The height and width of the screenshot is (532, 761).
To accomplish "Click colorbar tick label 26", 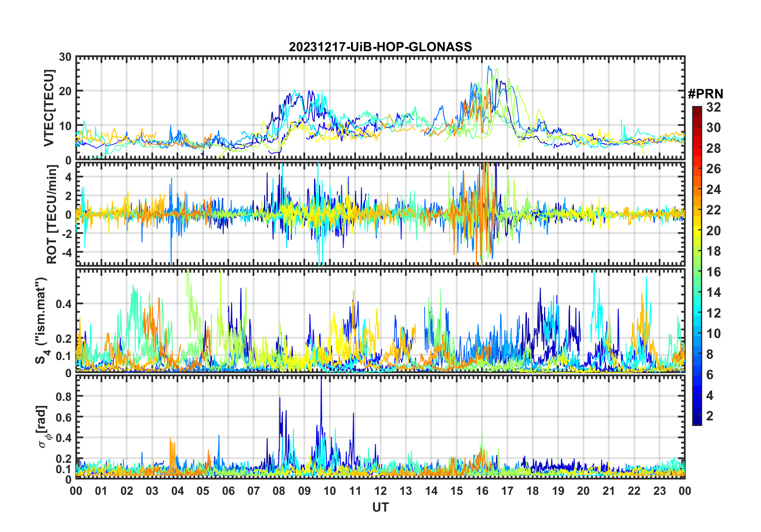I will (713, 169).
